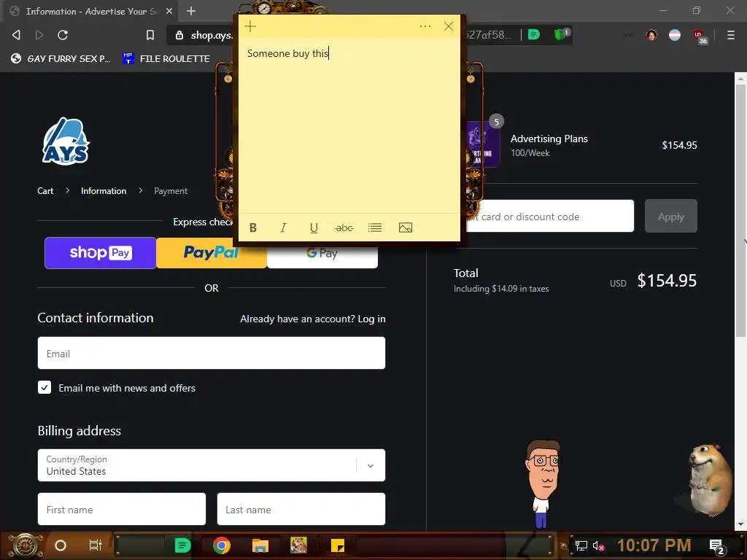
Task: Open Task View in taskbar
Action: click(x=96, y=545)
